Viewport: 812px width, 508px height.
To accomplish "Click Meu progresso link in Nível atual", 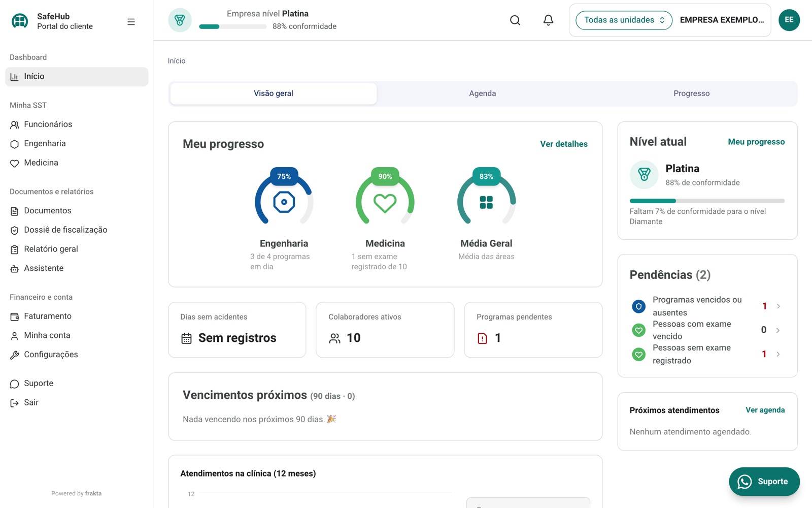I will (x=756, y=142).
